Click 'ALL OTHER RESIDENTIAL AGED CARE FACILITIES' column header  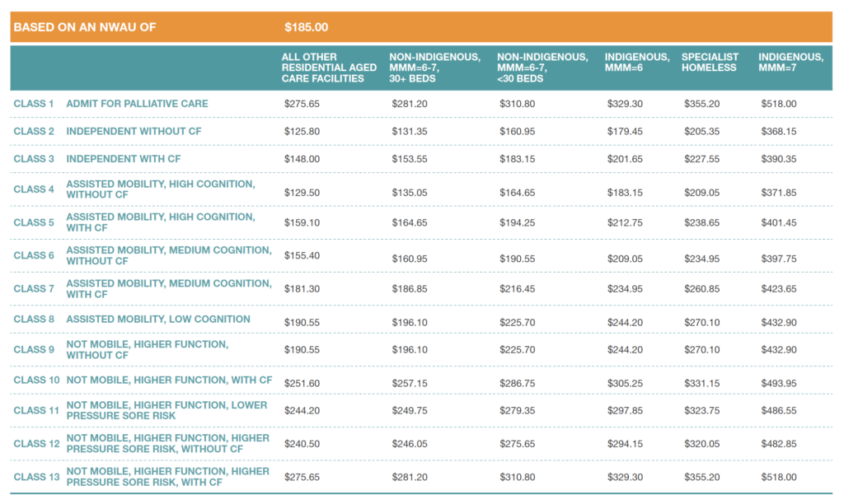coord(329,68)
